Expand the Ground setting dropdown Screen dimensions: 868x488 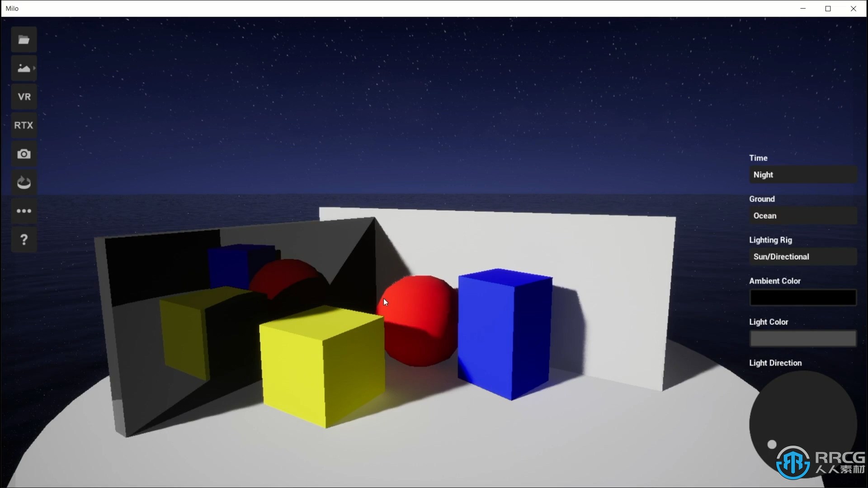(802, 215)
